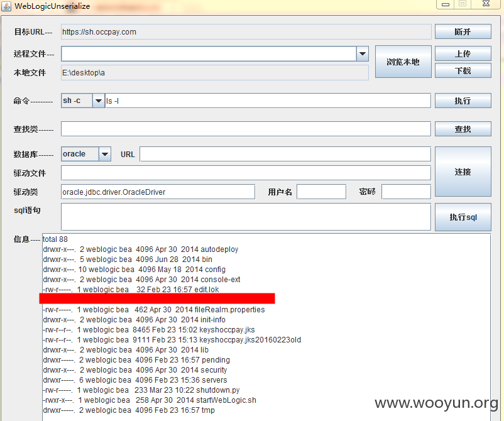The height and width of the screenshot is (421, 504).
Task: Click the 'total 88' output line
Action: 55,239
